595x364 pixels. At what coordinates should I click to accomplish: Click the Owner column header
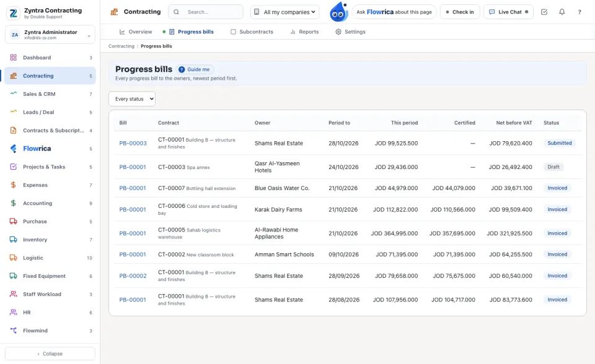coord(262,123)
